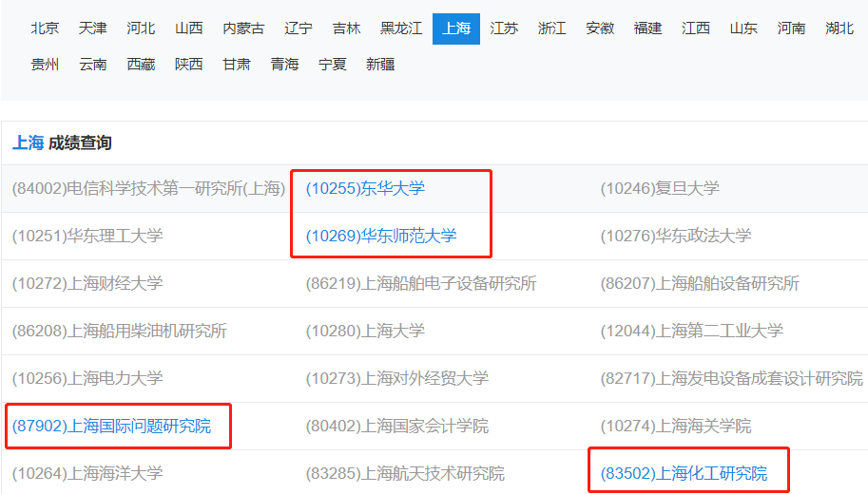Click the (82717)上海发电设备成套设计研究院 entry

tap(732, 378)
